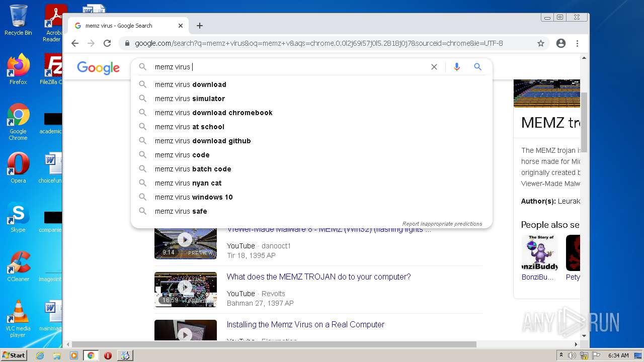
Task: Select the Firefox desktop icon
Action: tap(18, 69)
